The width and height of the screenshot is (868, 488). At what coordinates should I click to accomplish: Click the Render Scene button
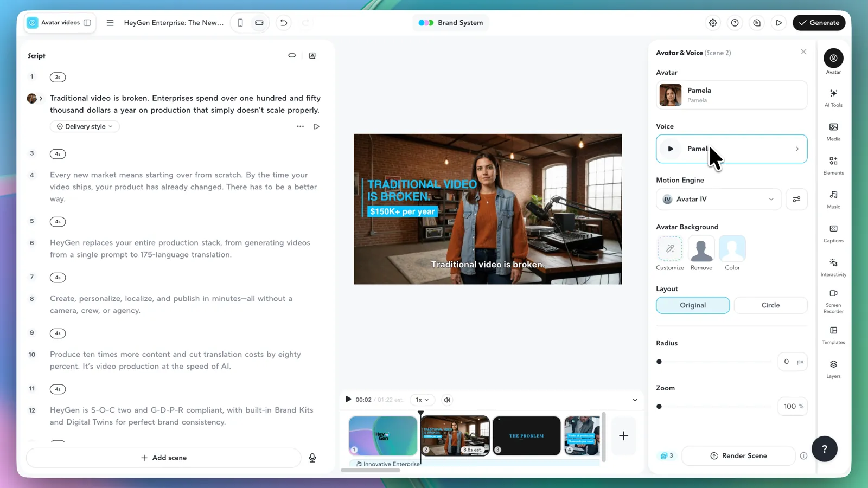pyautogui.click(x=738, y=456)
